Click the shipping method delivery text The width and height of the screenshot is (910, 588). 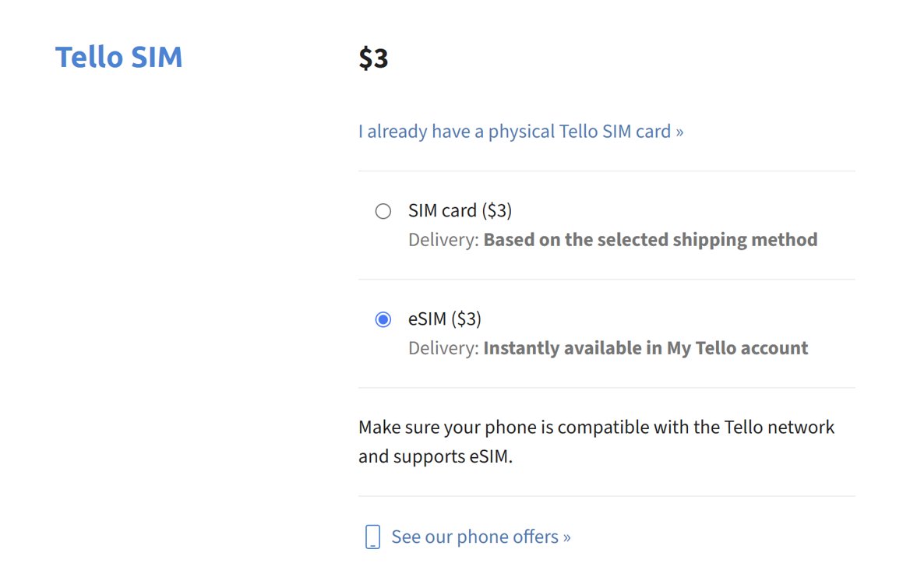coord(613,240)
